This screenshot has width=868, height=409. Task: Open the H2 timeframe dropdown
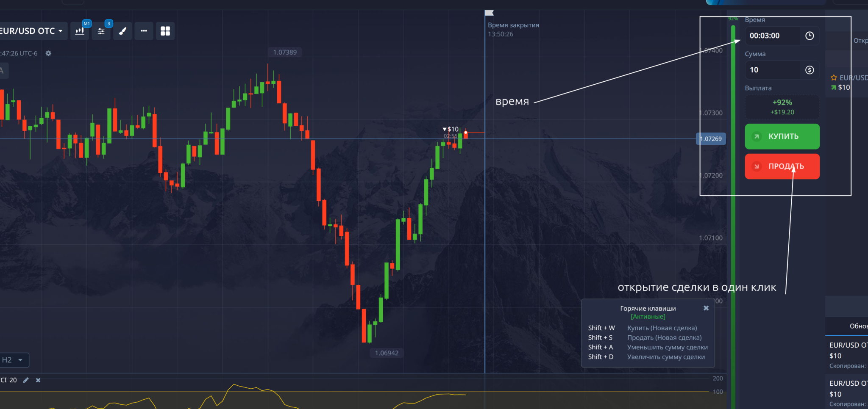click(x=13, y=360)
